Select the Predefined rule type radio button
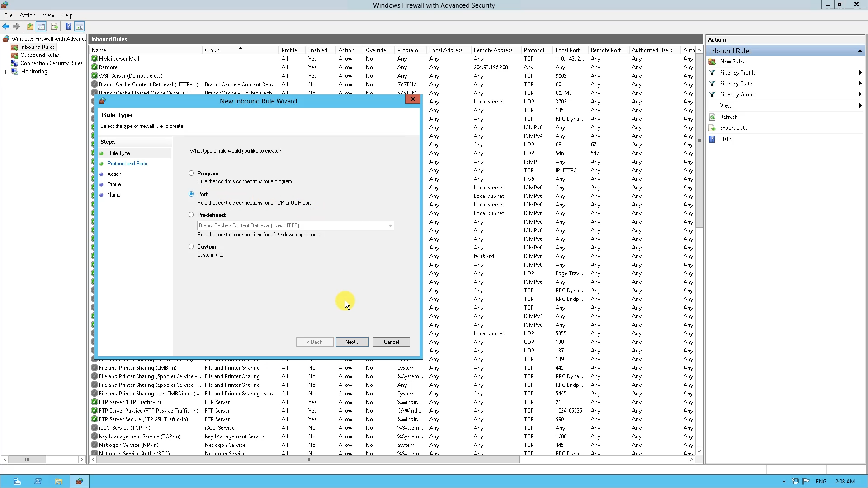This screenshot has height=488, width=868. [191, 215]
